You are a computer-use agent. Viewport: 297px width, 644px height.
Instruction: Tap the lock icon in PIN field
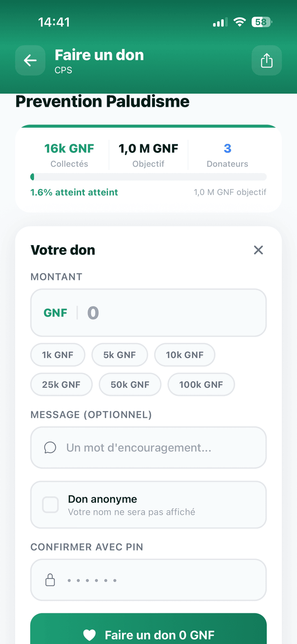[x=50, y=580]
